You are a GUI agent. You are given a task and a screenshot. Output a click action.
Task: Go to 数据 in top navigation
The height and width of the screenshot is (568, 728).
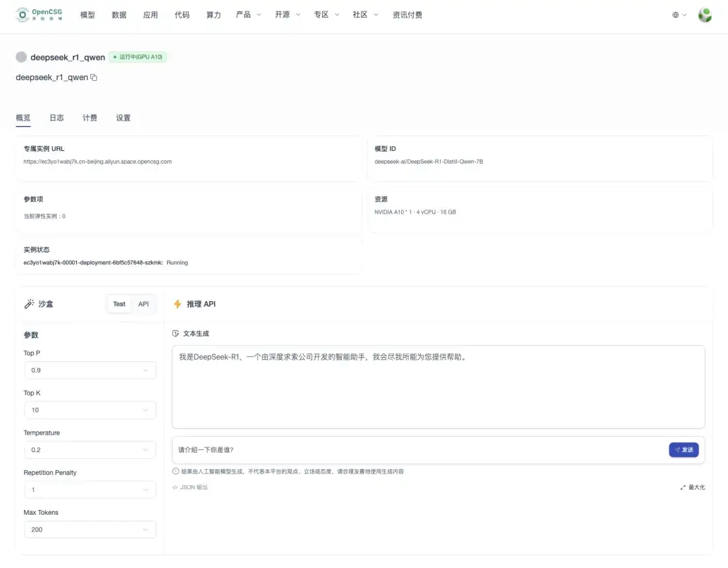pos(119,15)
